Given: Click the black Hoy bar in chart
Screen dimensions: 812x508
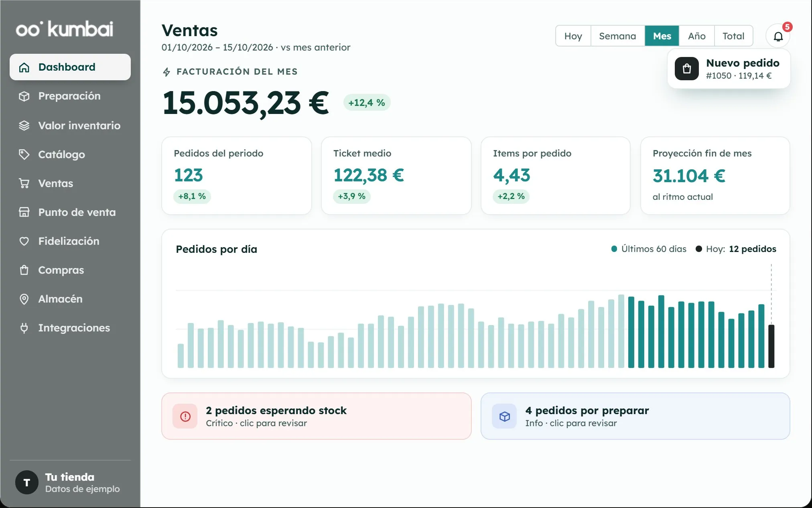Looking at the screenshot, I should (x=771, y=346).
